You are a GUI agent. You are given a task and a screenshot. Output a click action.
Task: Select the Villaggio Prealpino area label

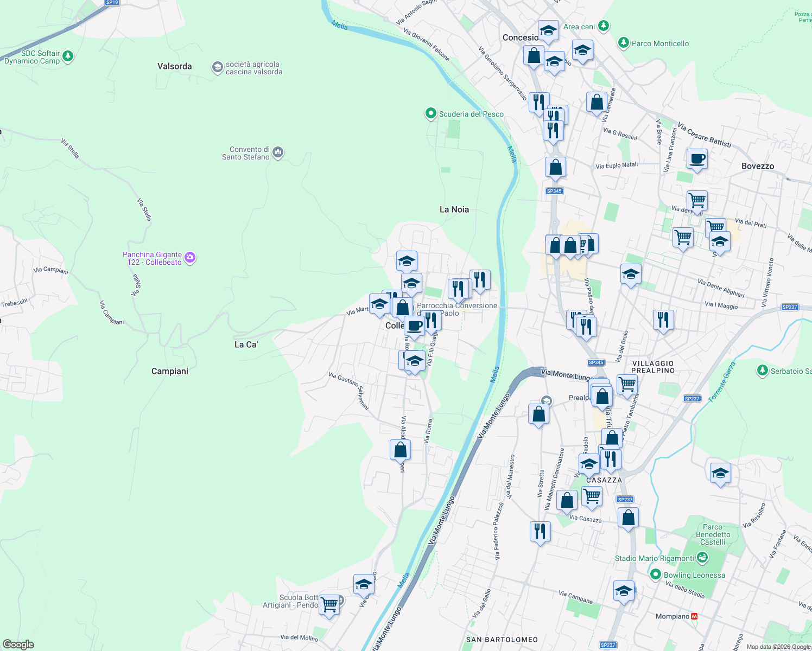pos(653,367)
